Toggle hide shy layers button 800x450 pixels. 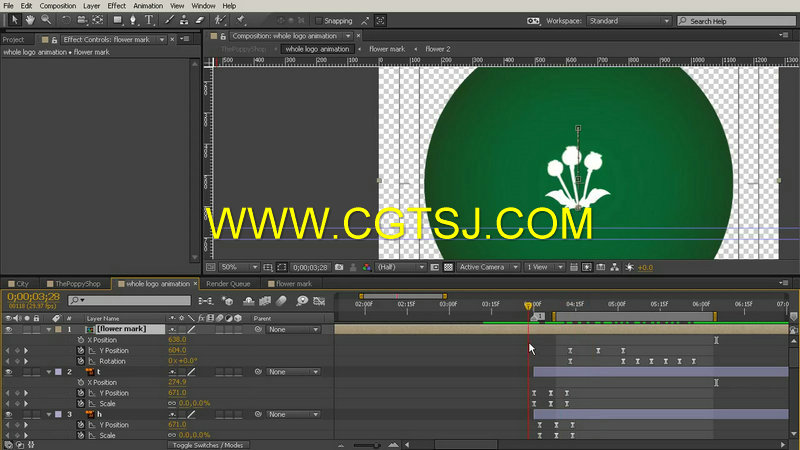click(x=248, y=301)
